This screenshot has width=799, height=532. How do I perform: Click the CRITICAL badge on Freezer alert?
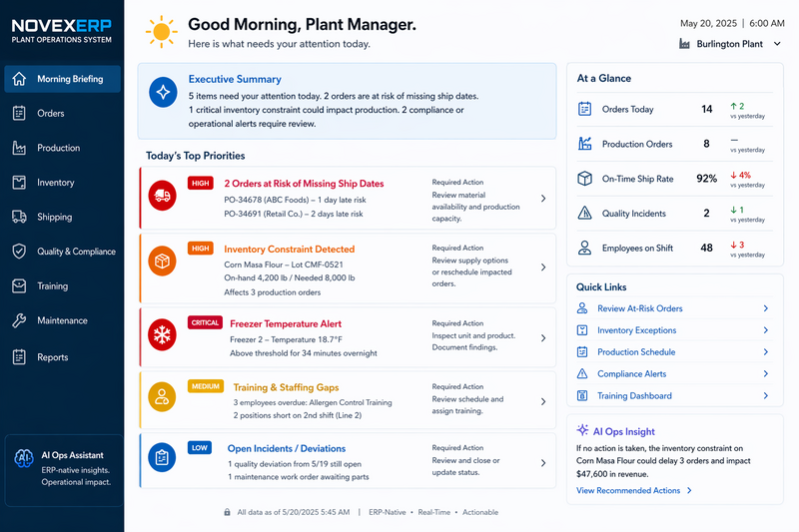(205, 322)
